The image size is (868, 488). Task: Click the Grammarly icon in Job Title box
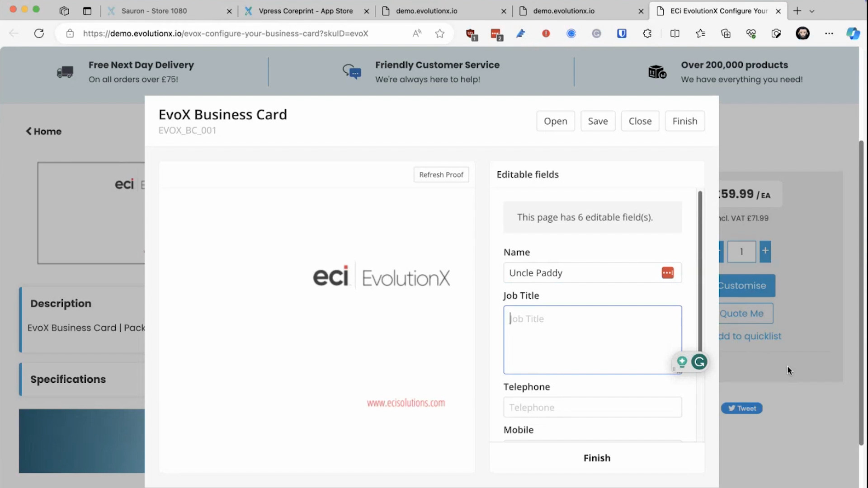tap(699, 362)
